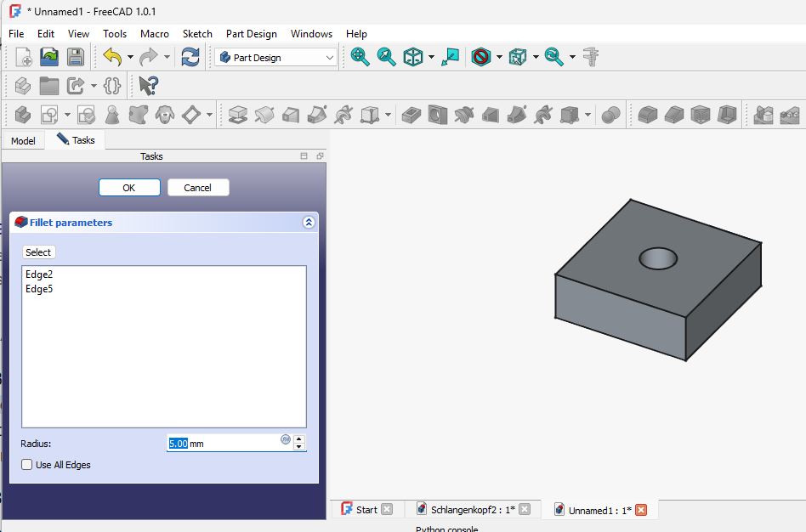This screenshot has height=532, width=806.
Task: Enable the Use All Edges checkbox
Action: pos(27,465)
